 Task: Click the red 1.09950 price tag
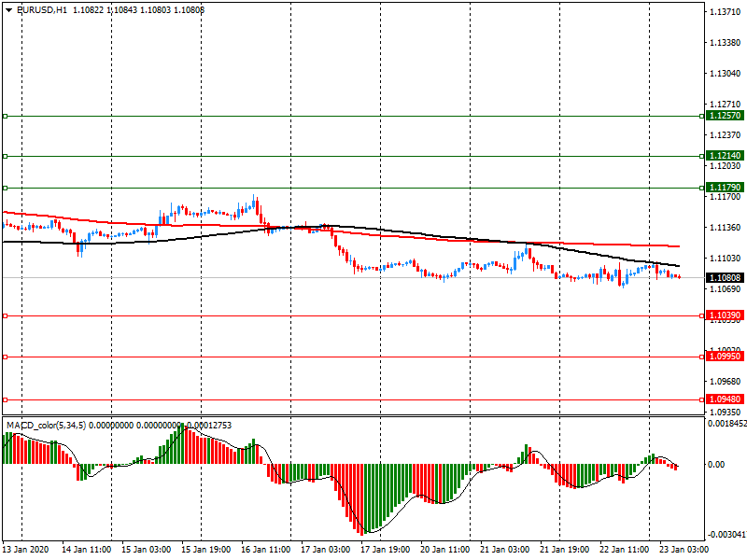(725, 357)
